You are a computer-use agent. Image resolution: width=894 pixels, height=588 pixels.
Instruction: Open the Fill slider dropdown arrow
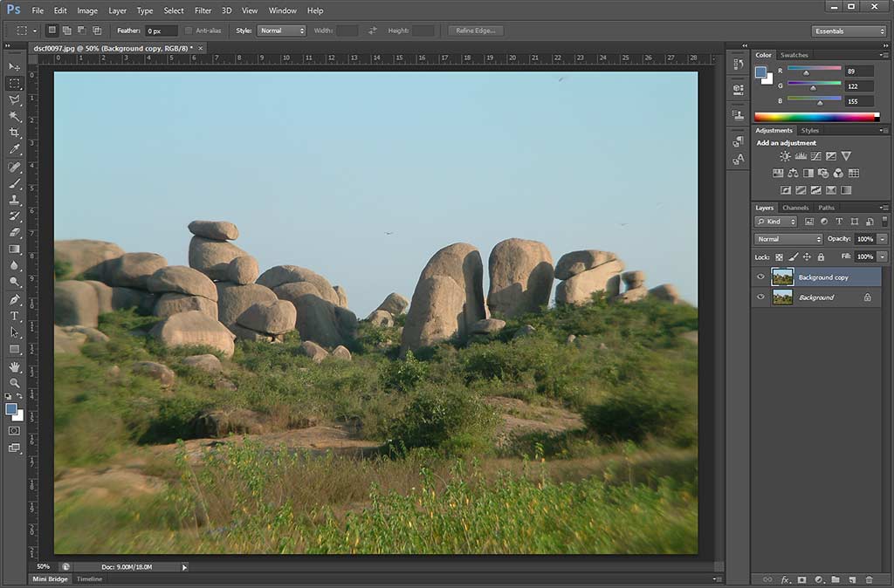[x=883, y=257]
